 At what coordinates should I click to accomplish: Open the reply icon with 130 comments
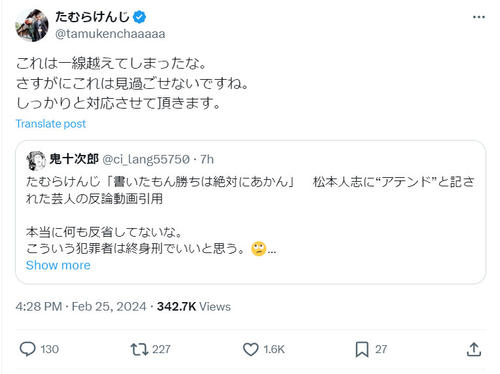click(28, 349)
